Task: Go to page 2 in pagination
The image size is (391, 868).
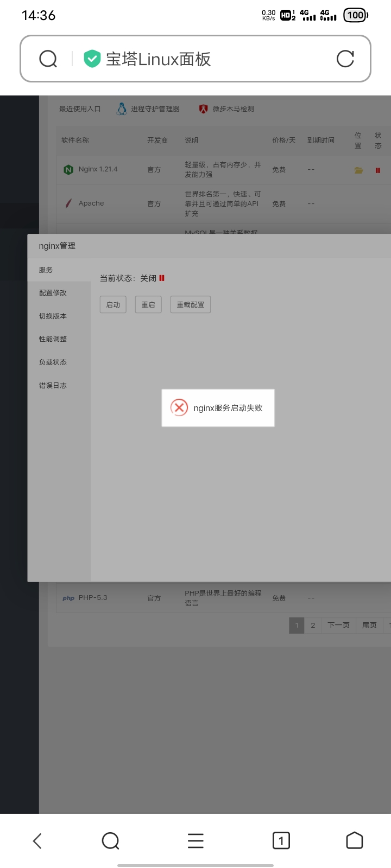Action: (313, 626)
